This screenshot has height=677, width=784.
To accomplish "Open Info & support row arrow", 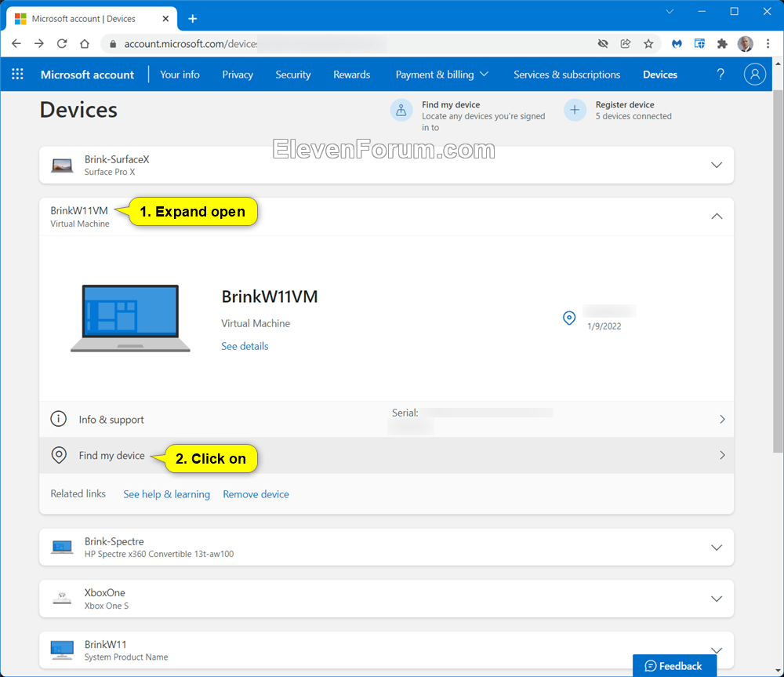I will click(x=722, y=419).
